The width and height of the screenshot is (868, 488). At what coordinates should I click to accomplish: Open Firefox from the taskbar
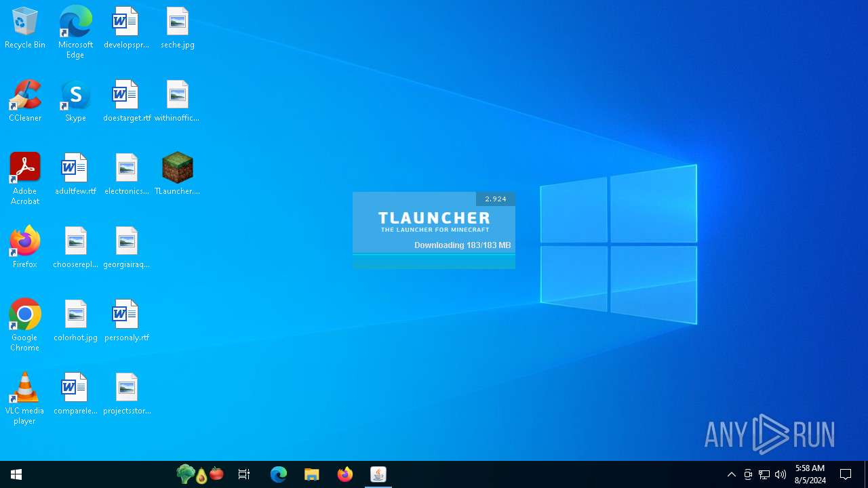345,474
